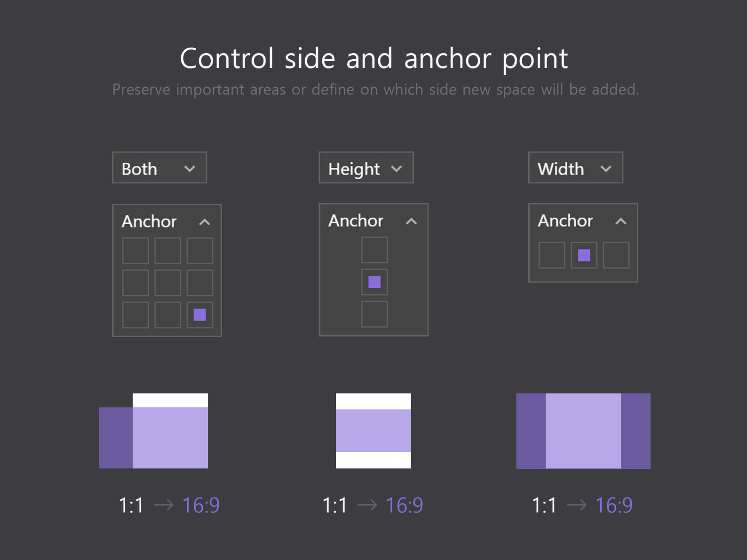747x560 pixels.
Task: Collapse the Anchor panel under Both
Action: tap(204, 222)
